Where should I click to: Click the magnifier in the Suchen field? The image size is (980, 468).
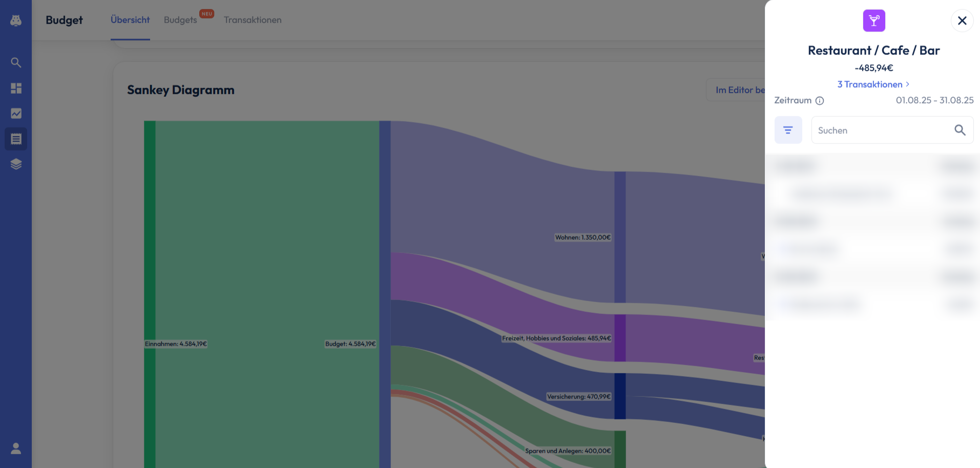point(960,130)
